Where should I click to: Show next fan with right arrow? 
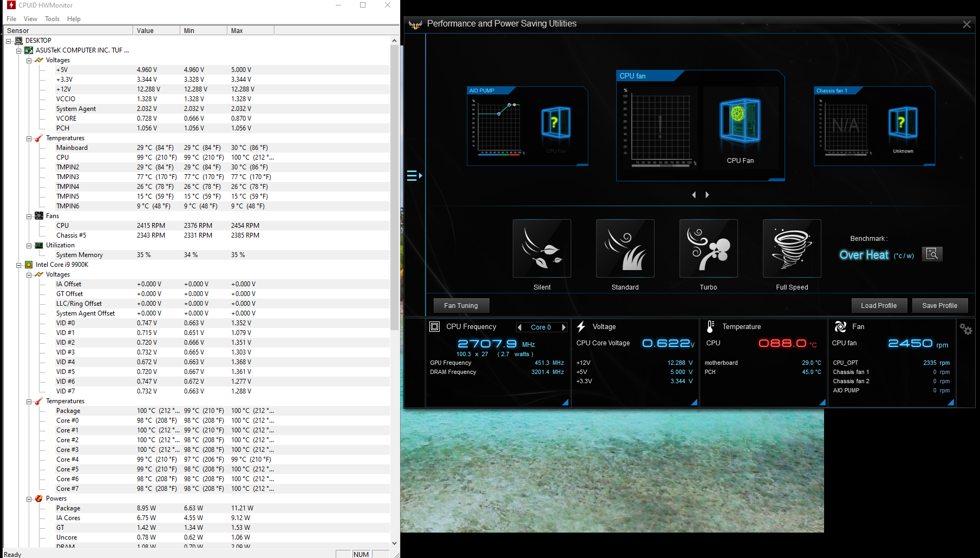pyautogui.click(x=707, y=195)
